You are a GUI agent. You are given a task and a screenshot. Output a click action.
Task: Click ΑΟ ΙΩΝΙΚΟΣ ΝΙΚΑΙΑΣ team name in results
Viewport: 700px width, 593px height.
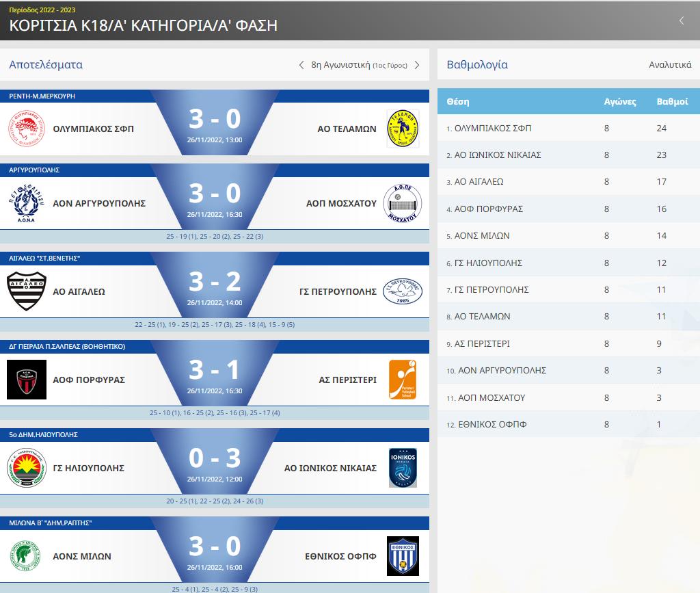coord(330,468)
